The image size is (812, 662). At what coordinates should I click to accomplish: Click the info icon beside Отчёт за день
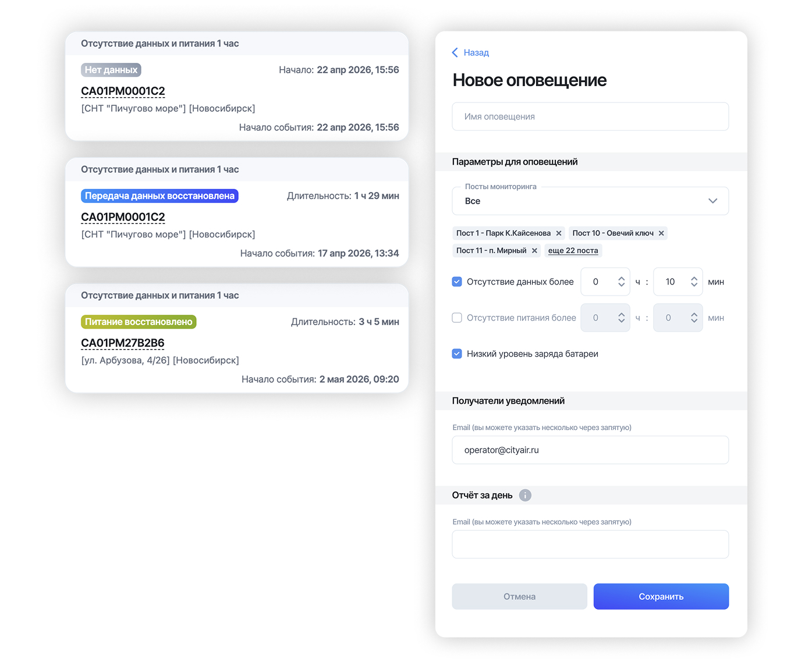pyautogui.click(x=525, y=496)
